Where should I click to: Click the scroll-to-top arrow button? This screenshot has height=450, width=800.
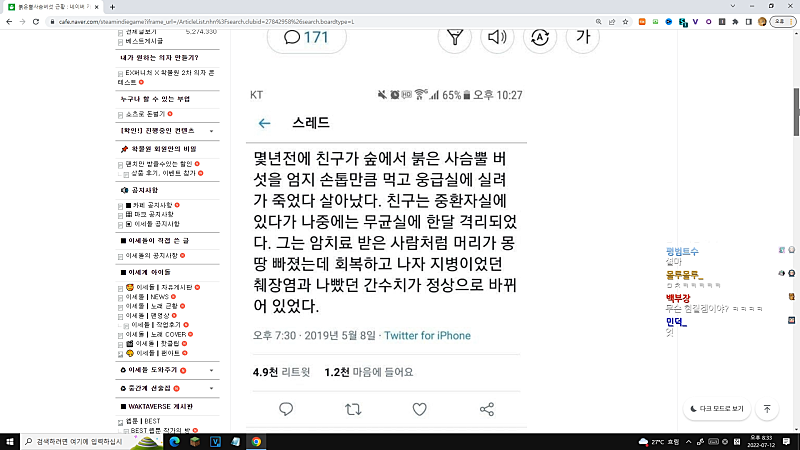(x=767, y=409)
